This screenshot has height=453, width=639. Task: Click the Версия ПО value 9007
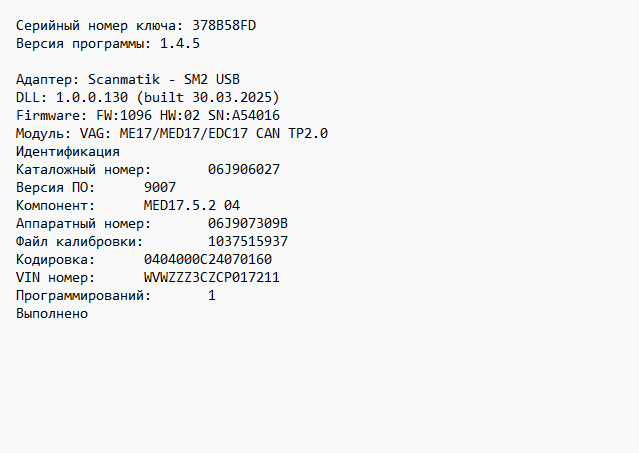[x=160, y=187]
